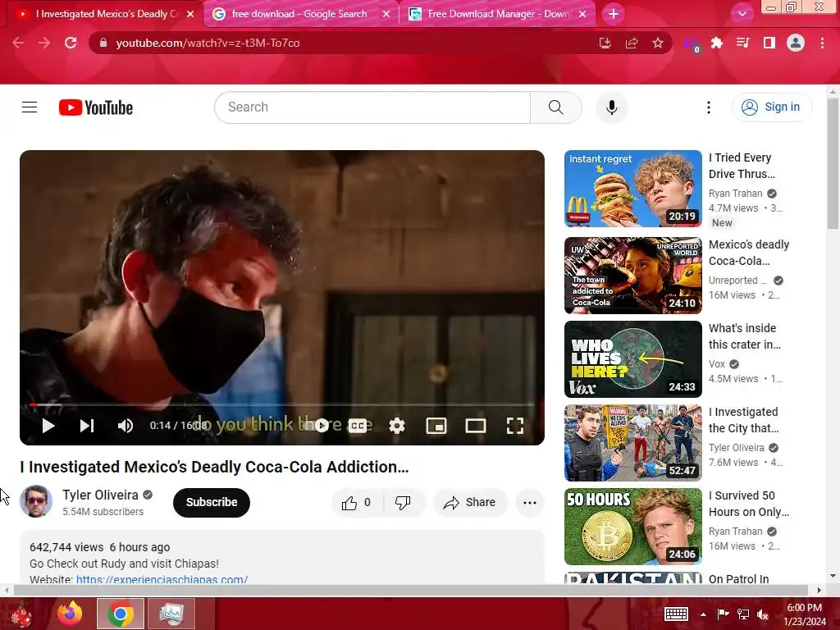Click muted volume tray icon
Viewport: 840px width, 630px height.
coord(763,614)
